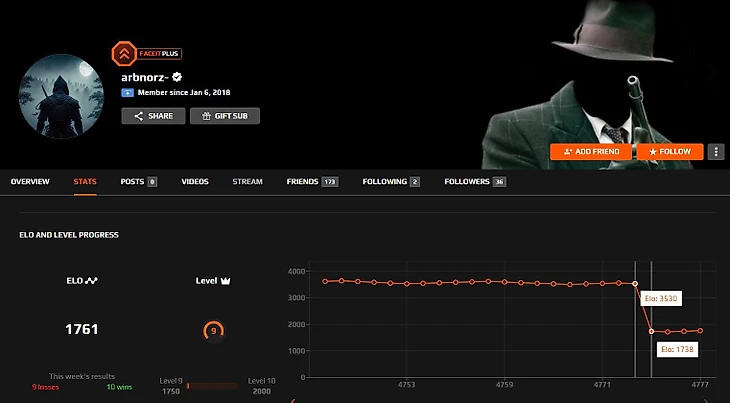The width and height of the screenshot is (730, 403).
Task: Click the '10 wins' text
Action: point(119,387)
